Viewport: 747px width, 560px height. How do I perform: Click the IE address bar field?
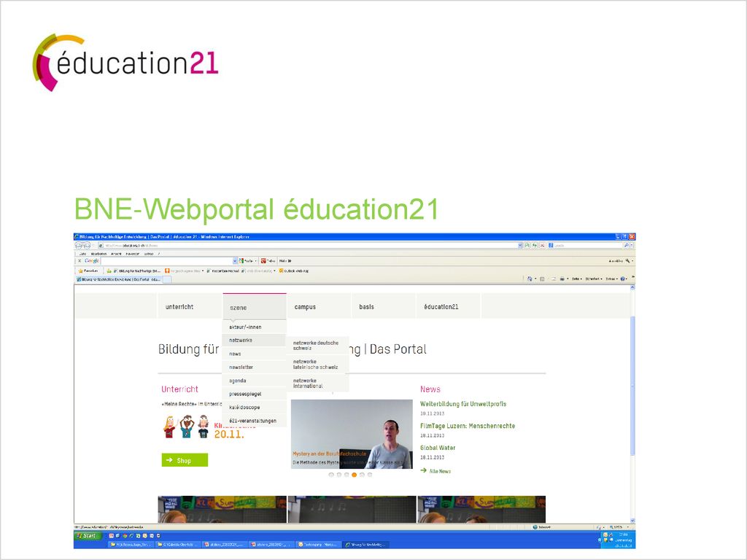click(x=307, y=246)
